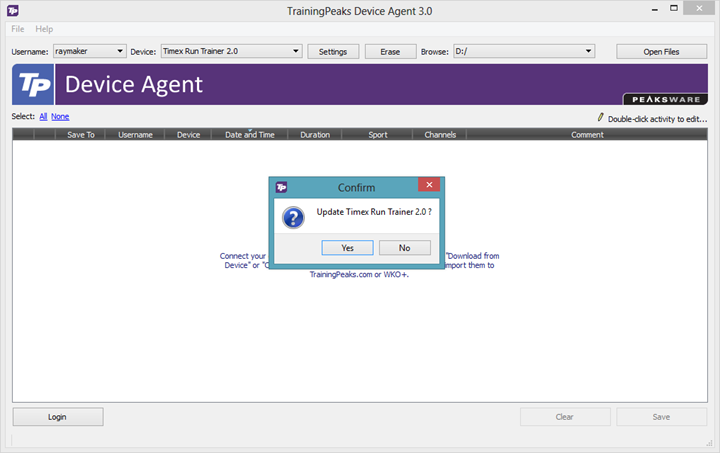Click 'Update Timex Run Trainer 2.0 ?' text
This screenshot has width=720, height=453.
[374, 212]
